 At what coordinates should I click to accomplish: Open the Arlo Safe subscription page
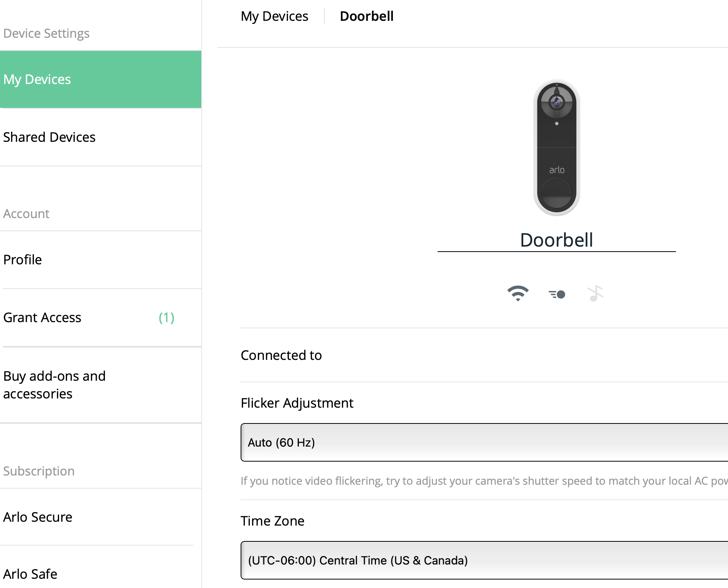click(30, 574)
